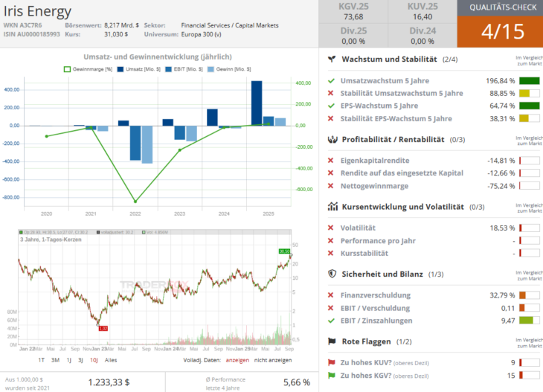The image size is (543, 392).
Task: Click the 5,66 % average performance value
Action: tap(297, 382)
